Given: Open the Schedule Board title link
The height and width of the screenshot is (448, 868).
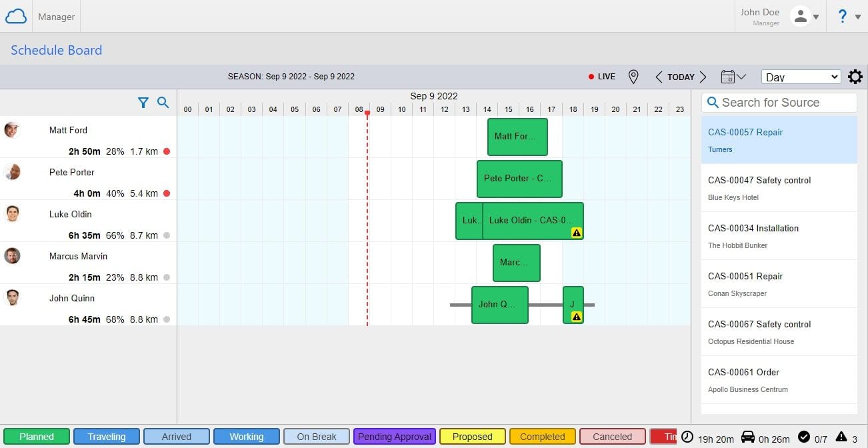Looking at the screenshot, I should [57, 50].
